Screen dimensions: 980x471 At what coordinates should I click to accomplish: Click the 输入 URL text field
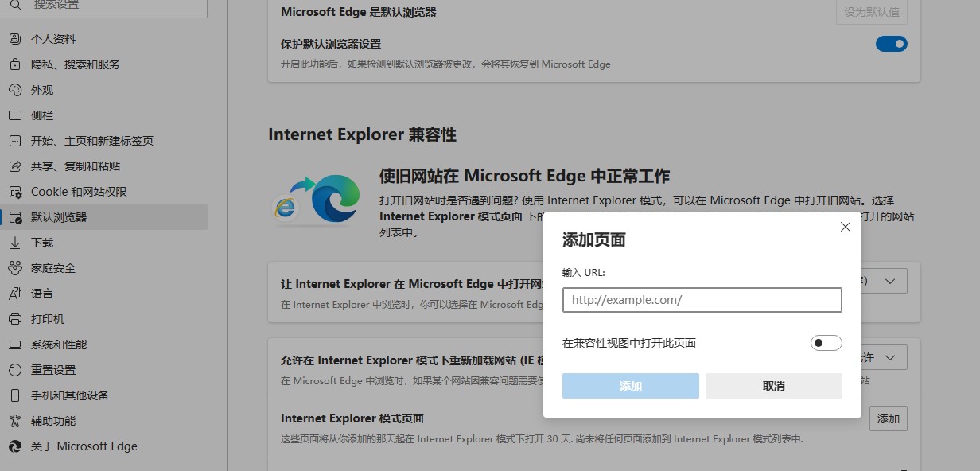(702, 300)
